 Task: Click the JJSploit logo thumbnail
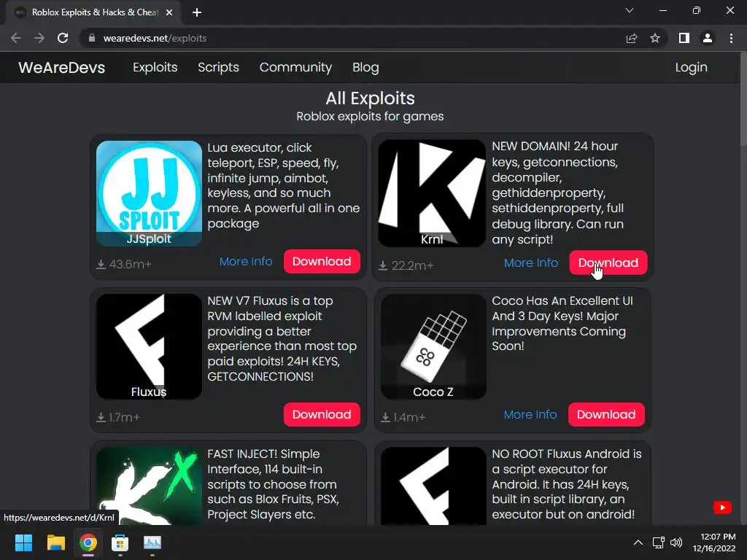pos(149,193)
